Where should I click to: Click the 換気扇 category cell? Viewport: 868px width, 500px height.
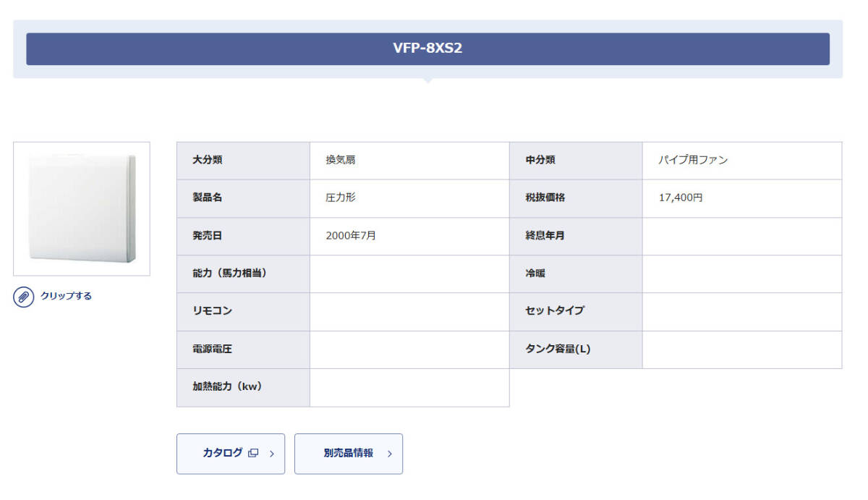coord(341,160)
